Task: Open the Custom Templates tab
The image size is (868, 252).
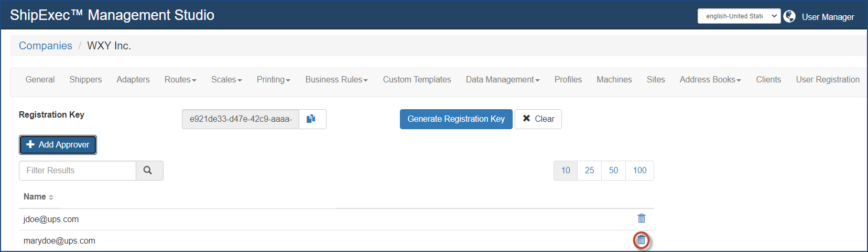Action: click(x=417, y=80)
